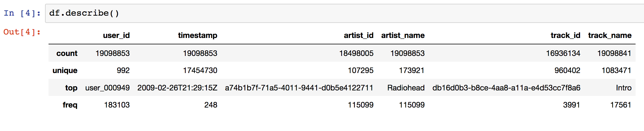Click the user_000949 cell
The height and width of the screenshot is (131, 644).
107,88
